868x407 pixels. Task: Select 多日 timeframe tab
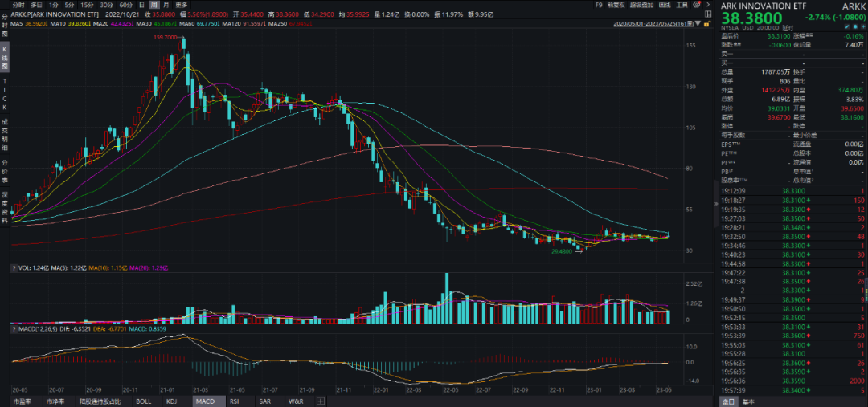pos(36,5)
